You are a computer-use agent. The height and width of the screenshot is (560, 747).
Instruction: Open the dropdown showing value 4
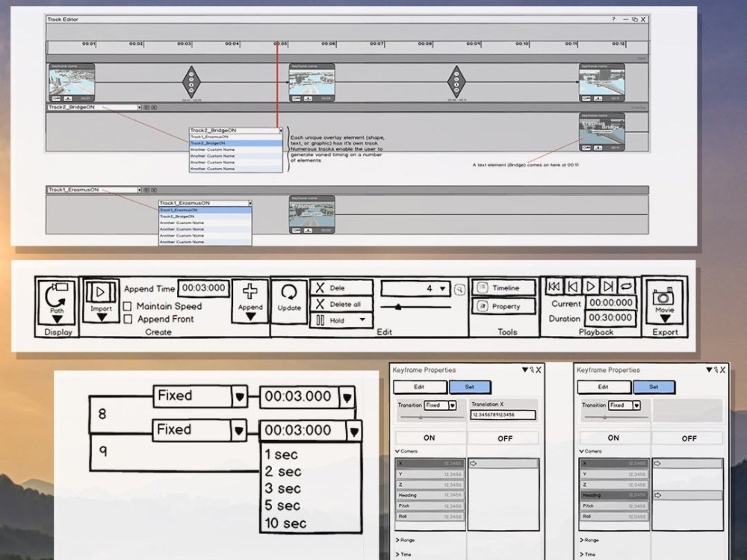point(415,288)
